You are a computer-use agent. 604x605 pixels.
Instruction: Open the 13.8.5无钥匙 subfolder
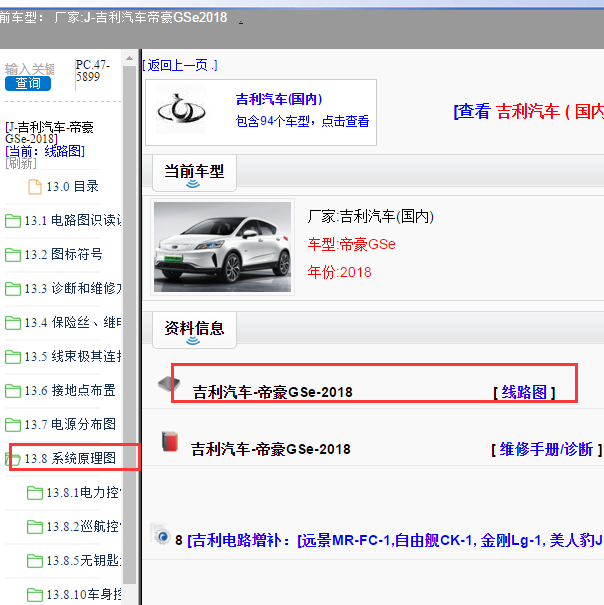84,561
